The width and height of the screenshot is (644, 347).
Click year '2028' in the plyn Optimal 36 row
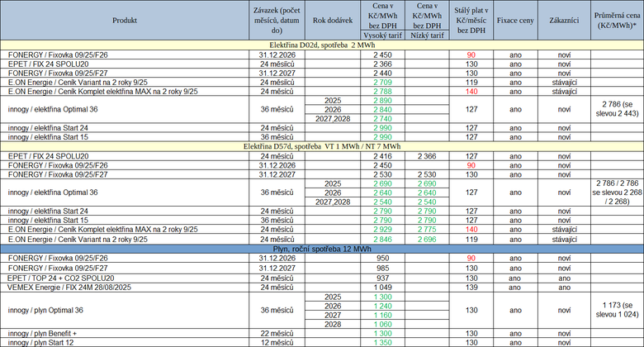tap(333, 324)
